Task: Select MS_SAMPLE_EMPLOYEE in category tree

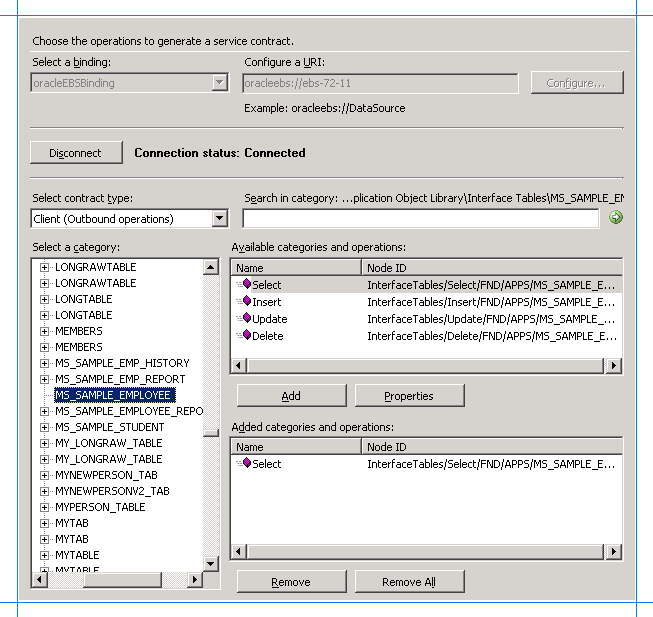Action: point(115,395)
